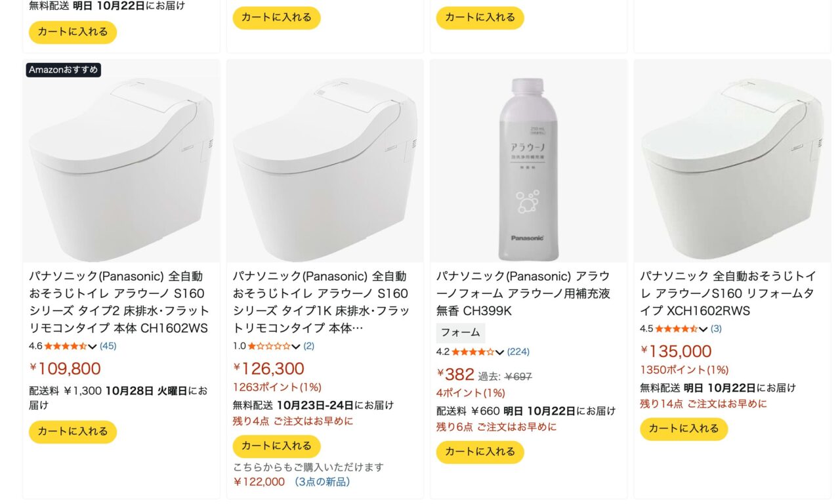Add the ¥382 refill foam to cart
This screenshot has height=504, width=840.
tap(480, 452)
